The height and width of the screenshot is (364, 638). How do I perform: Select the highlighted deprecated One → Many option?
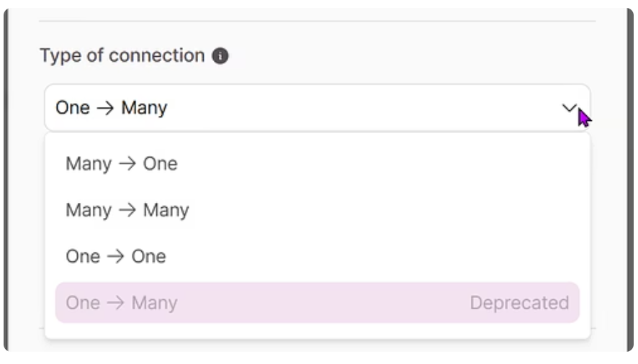(318, 303)
